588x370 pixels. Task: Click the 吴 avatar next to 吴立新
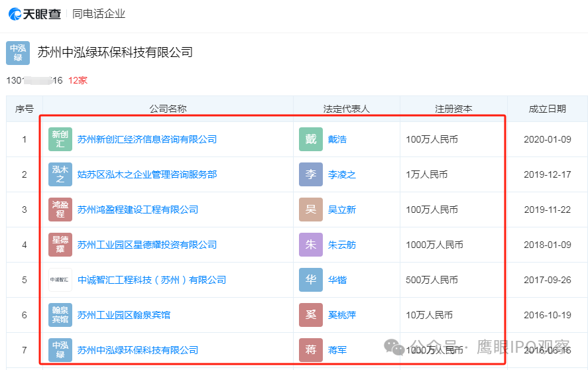click(x=310, y=210)
